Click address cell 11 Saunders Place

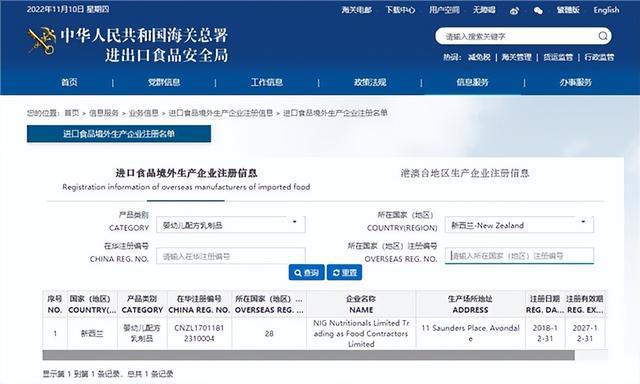470,333
